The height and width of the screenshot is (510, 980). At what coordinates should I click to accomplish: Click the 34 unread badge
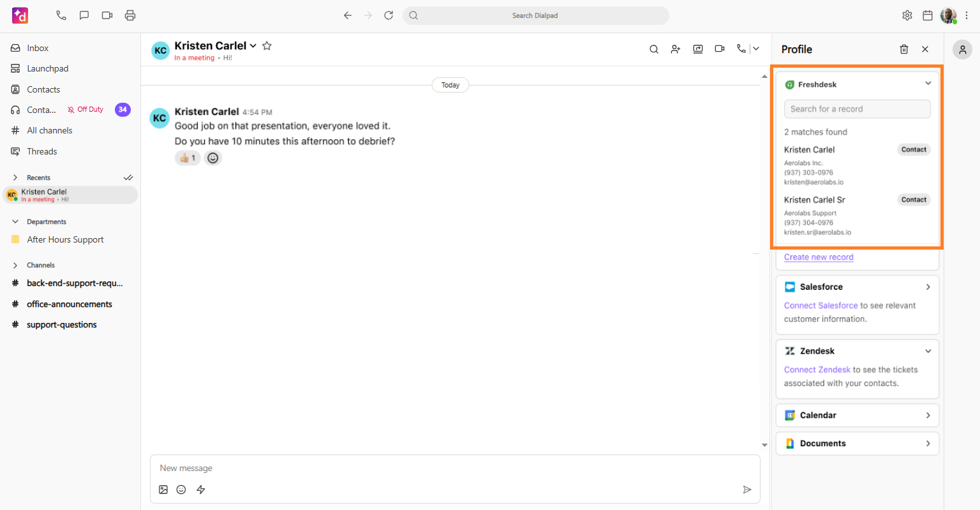pos(122,110)
